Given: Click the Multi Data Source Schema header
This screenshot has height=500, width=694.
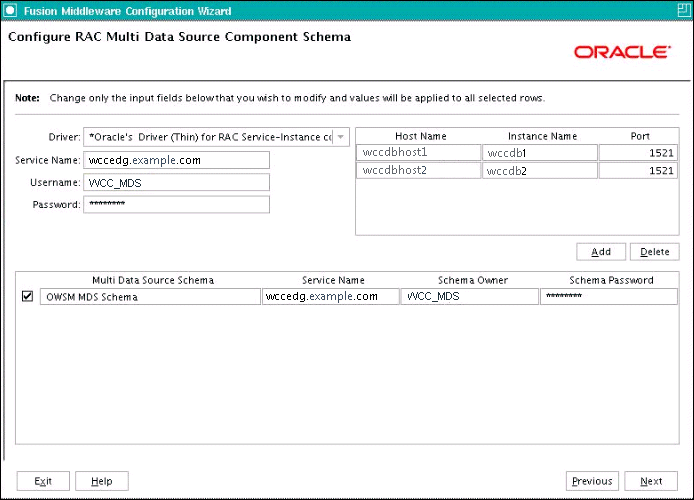Looking at the screenshot, I should tap(153, 280).
